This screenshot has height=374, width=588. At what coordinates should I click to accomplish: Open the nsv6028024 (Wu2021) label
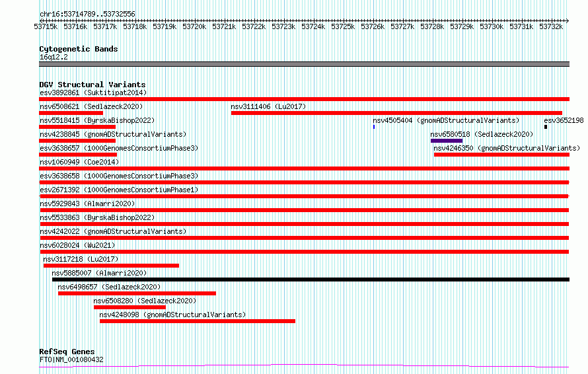coord(77,245)
